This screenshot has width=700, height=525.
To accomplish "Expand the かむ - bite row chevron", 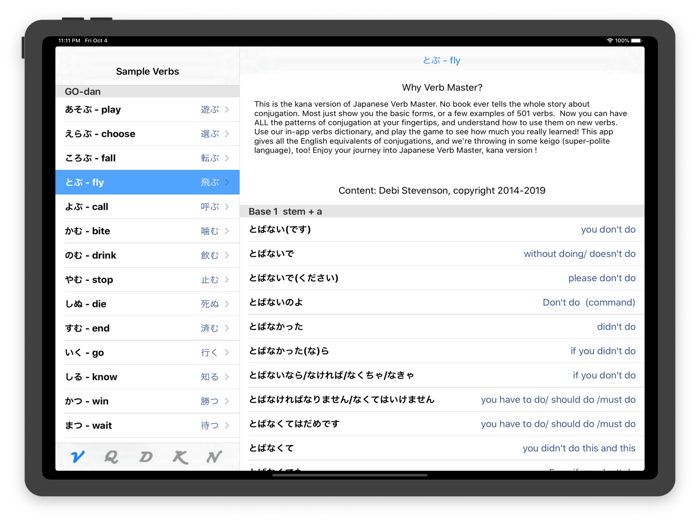I will click(227, 231).
